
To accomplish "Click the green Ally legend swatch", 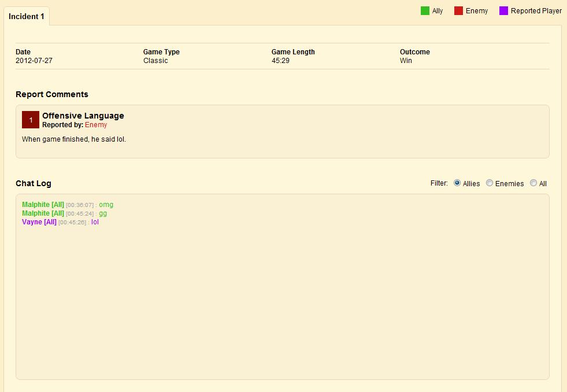I will coord(425,10).
